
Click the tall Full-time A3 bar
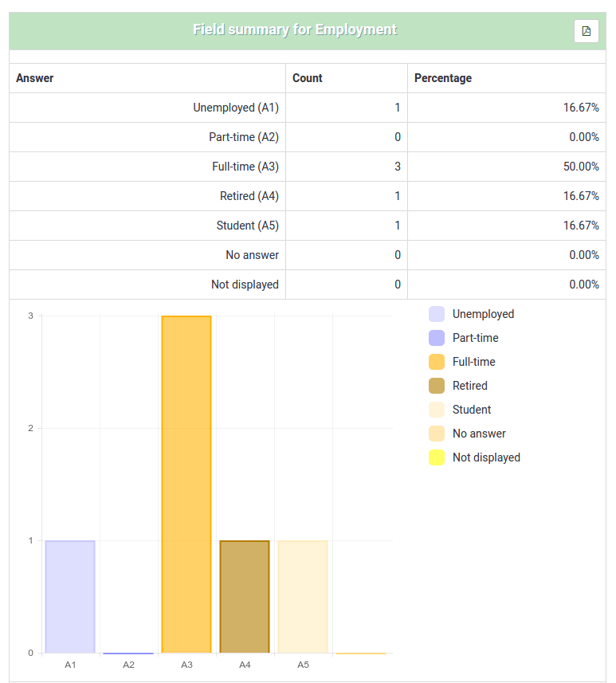coord(186,484)
